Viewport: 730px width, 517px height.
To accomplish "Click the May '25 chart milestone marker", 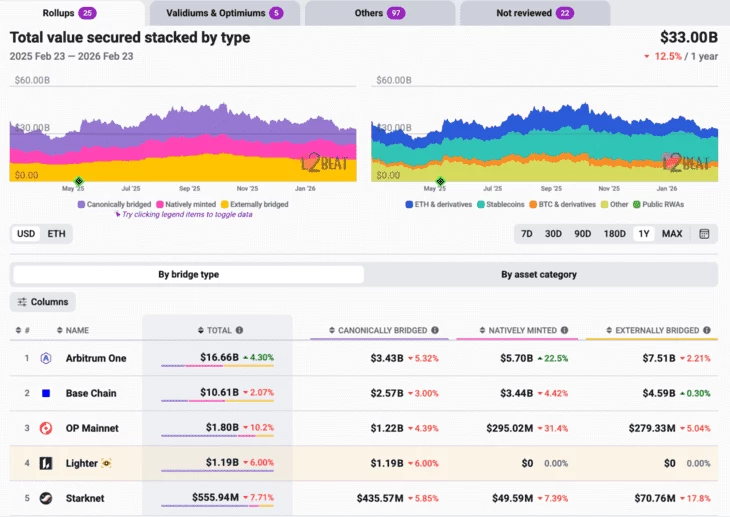I will pos(79,181).
